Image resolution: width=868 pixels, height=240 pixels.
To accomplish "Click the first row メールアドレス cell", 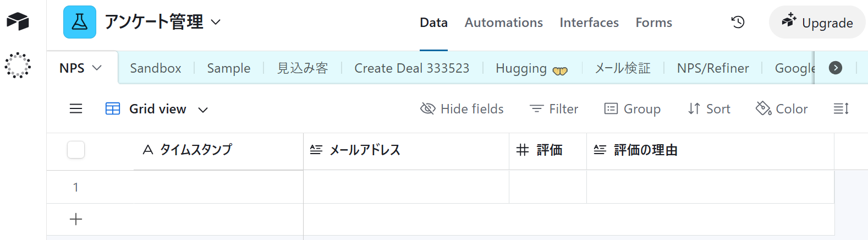I will 406,187.
